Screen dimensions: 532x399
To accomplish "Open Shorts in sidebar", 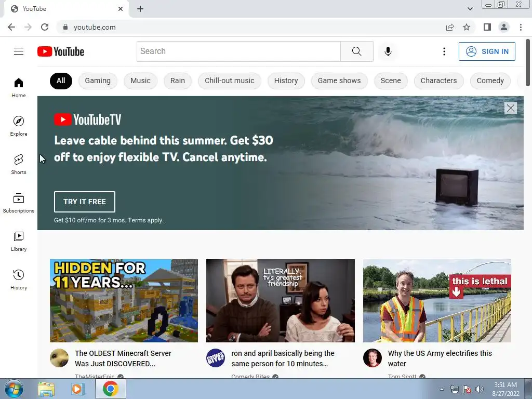I will (19, 165).
